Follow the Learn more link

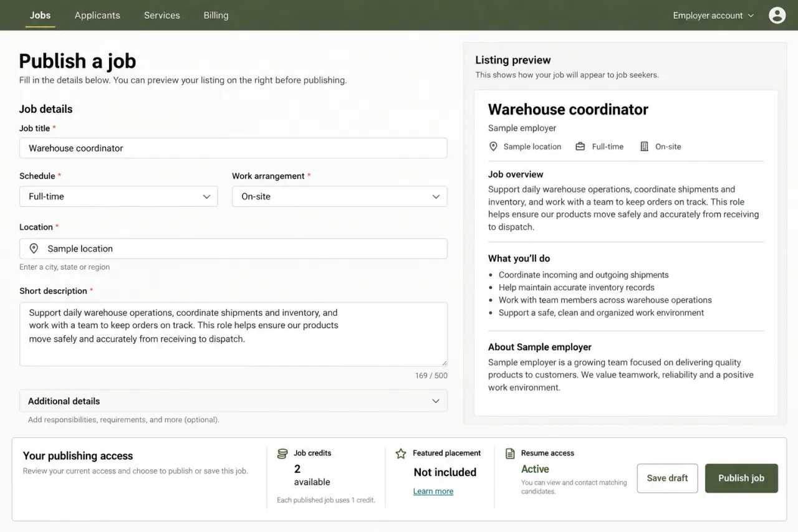point(433,492)
